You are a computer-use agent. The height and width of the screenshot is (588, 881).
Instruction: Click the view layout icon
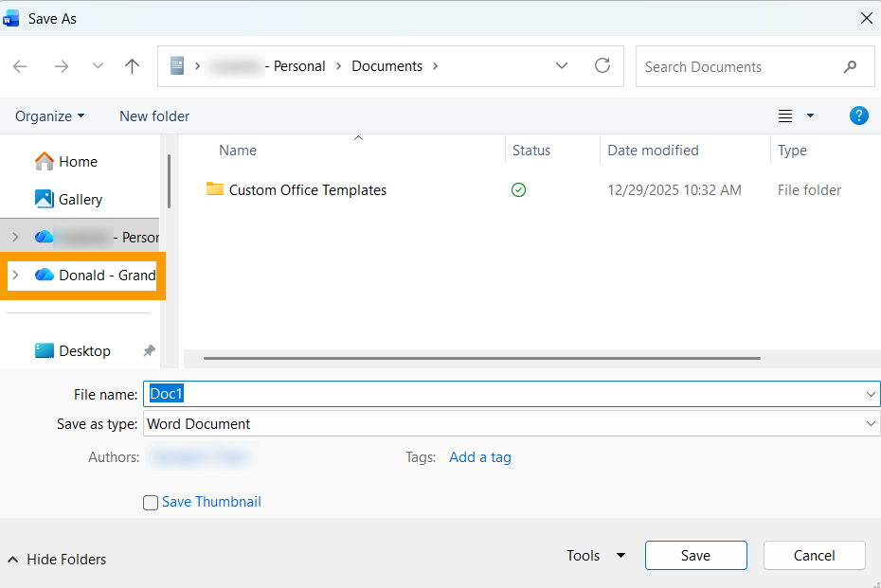(785, 116)
